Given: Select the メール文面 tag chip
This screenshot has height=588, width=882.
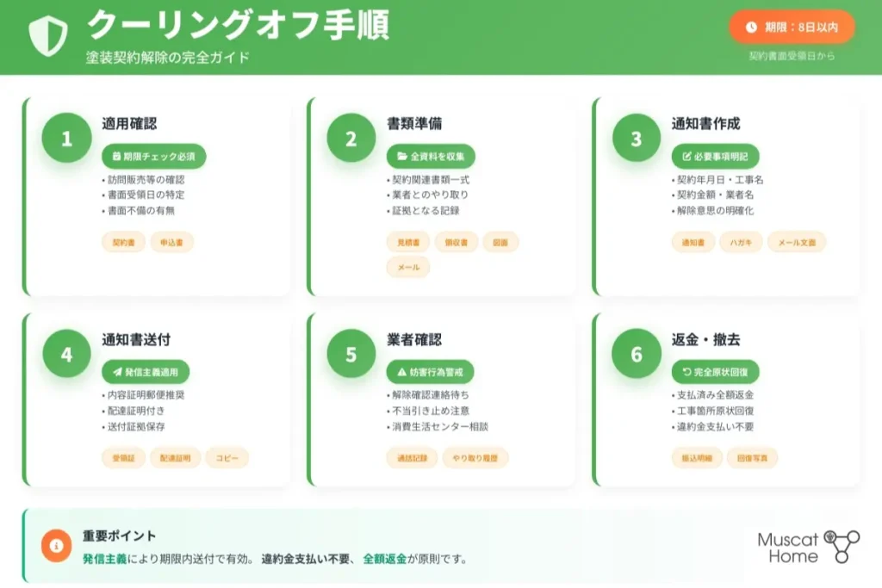Looking at the screenshot, I should [x=796, y=243].
